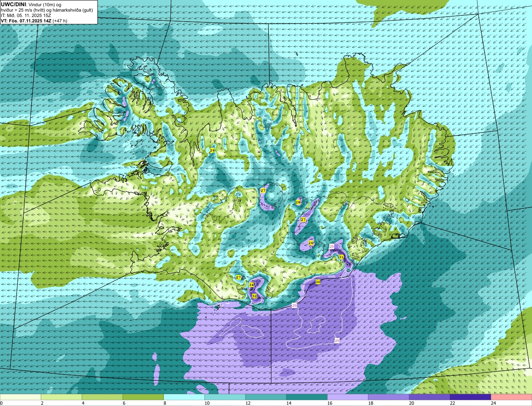Select the dark teal 14–16 legend swatch
This screenshot has width=532, height=406.
307,397
